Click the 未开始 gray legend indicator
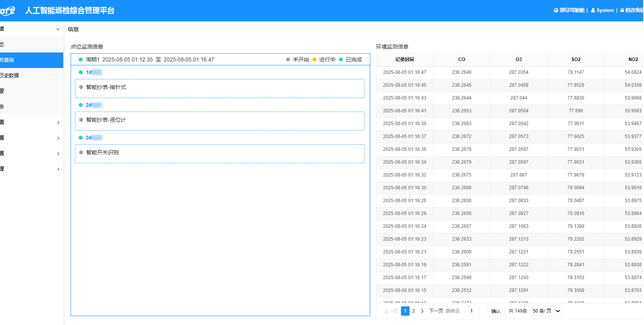 click(x=288, y=59)
